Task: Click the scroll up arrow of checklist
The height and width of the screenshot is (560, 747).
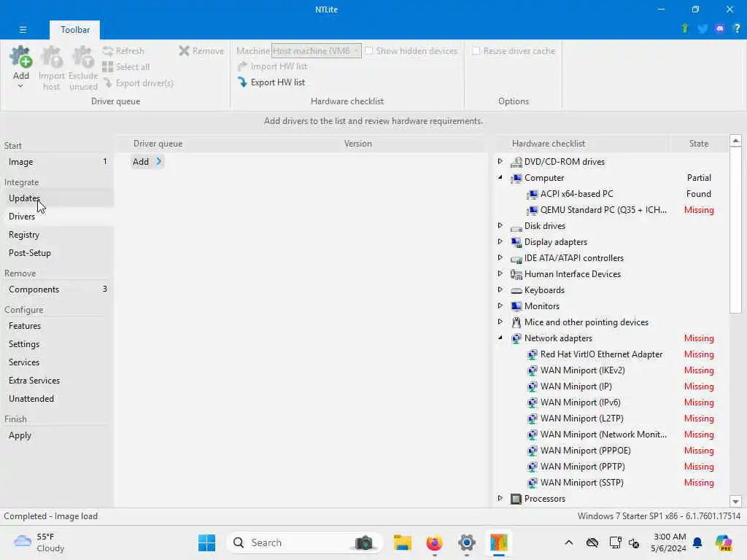Action: [x=735, y=141]
